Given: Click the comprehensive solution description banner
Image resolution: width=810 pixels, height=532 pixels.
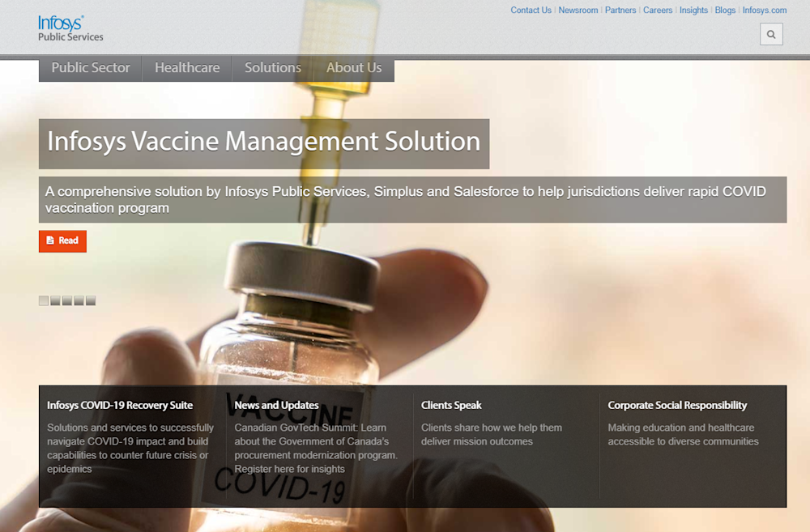Looking at the screenshot, I should point(413,200).
